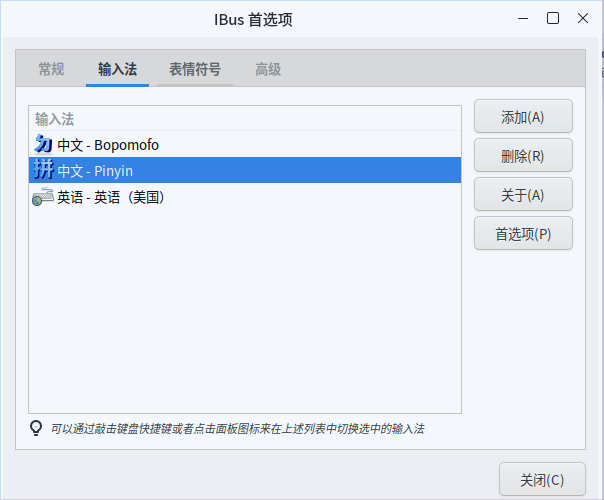The width and height of the screenshot is (604, 500).
Task: Click the 输入法 column header
Action: (x=245, y=119)
